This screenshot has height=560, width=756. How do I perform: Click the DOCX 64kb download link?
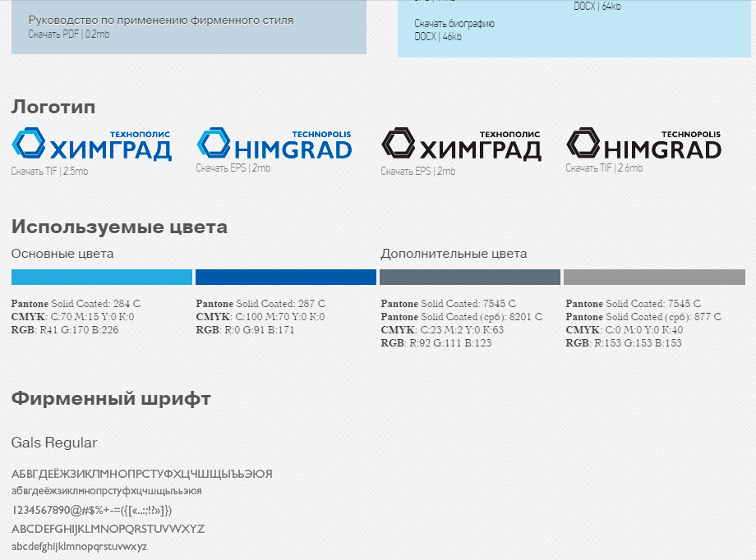pyautogui.click(x=597, y=7)
